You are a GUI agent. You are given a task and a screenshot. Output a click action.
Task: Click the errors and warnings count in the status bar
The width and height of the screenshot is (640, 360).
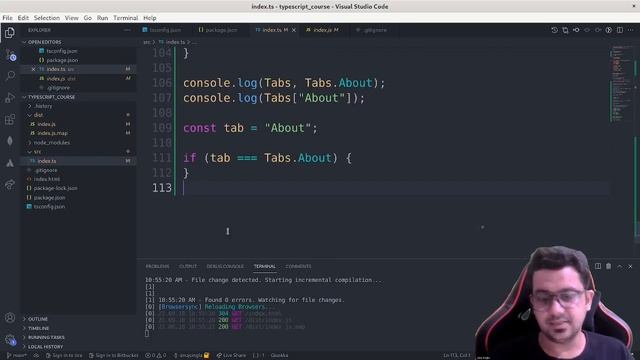[156, 356]
